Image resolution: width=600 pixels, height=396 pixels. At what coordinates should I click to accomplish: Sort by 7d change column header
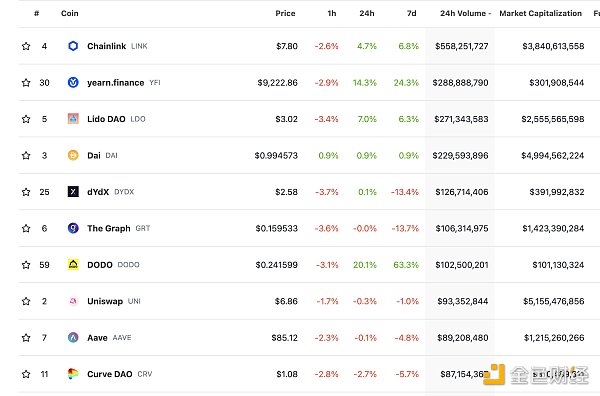tap(411, 13)
